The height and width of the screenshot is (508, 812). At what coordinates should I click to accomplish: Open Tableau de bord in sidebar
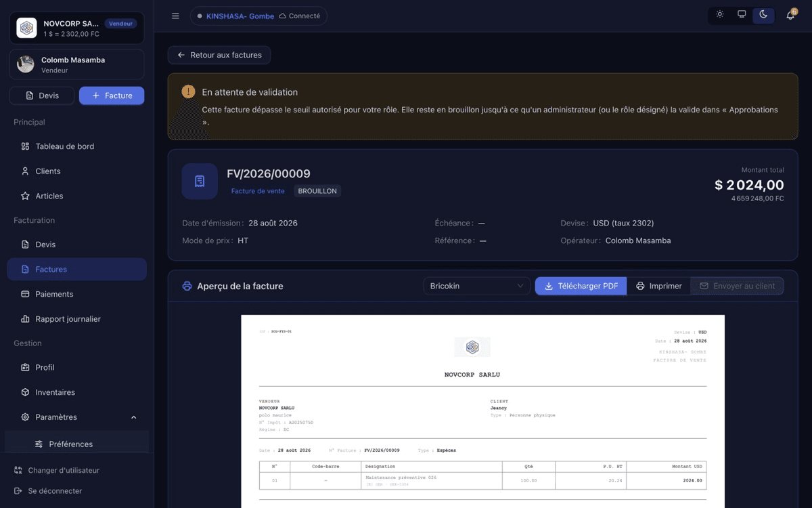tap(76, 146)
